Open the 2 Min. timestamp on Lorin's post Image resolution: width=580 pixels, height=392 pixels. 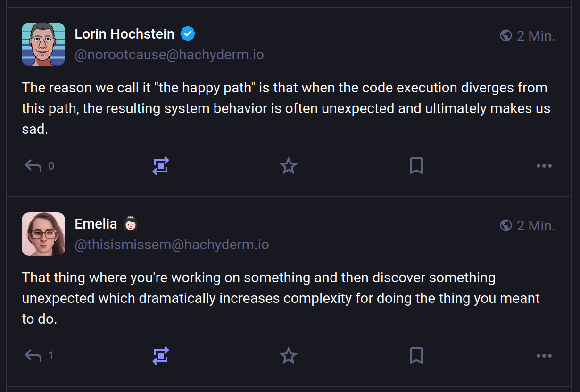tap(536, 36)
